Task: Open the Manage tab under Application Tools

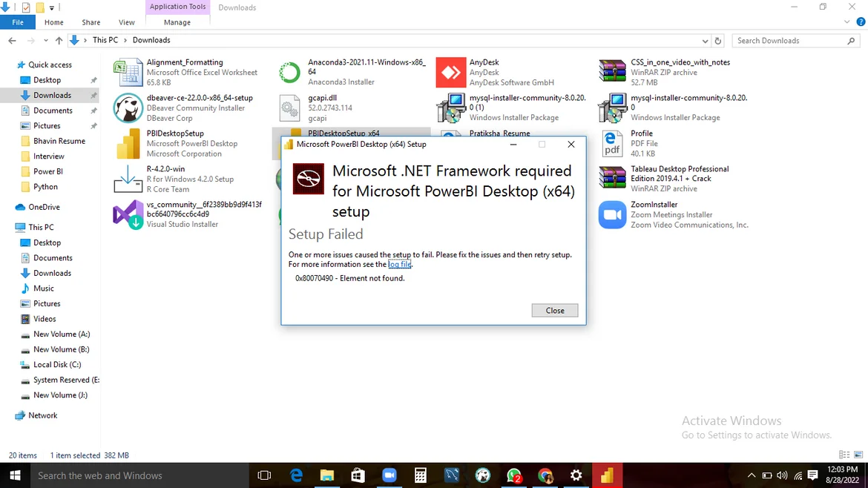Action: click(177, 23)
